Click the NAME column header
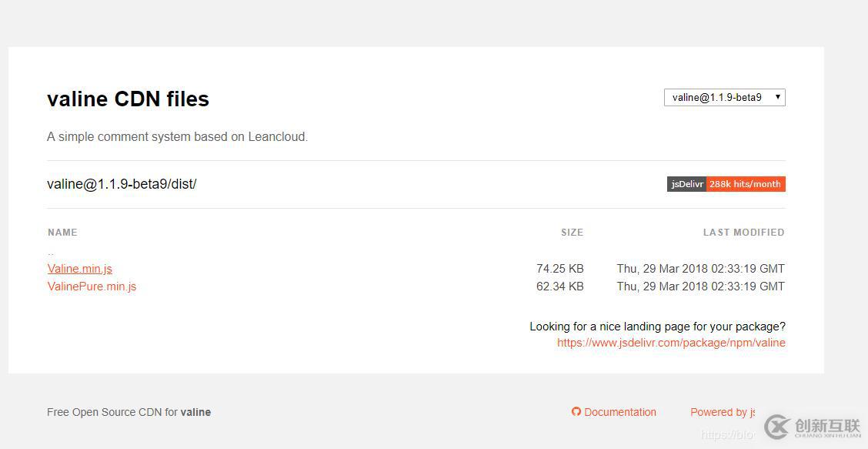Viewport: 868px width, 449px height. [62, 233]
